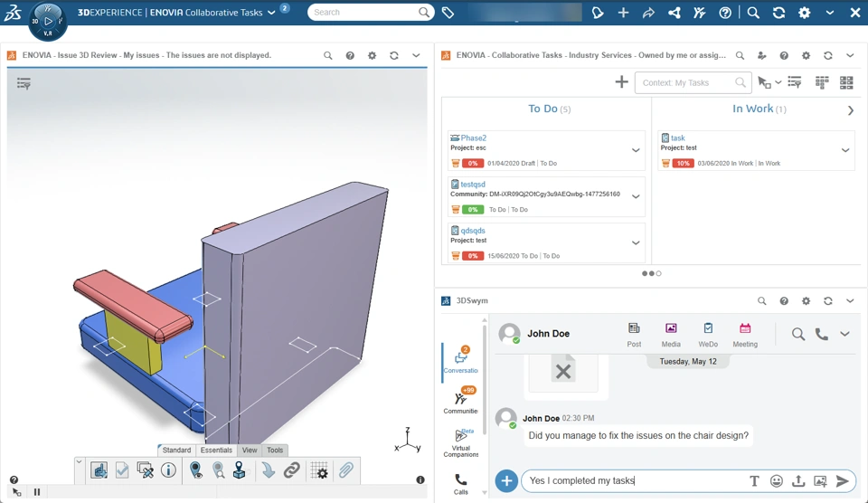Screen dimensions: 868x503
Task: Refresh the Issue 3D Review widget
Action: click(x=394, y=55)
